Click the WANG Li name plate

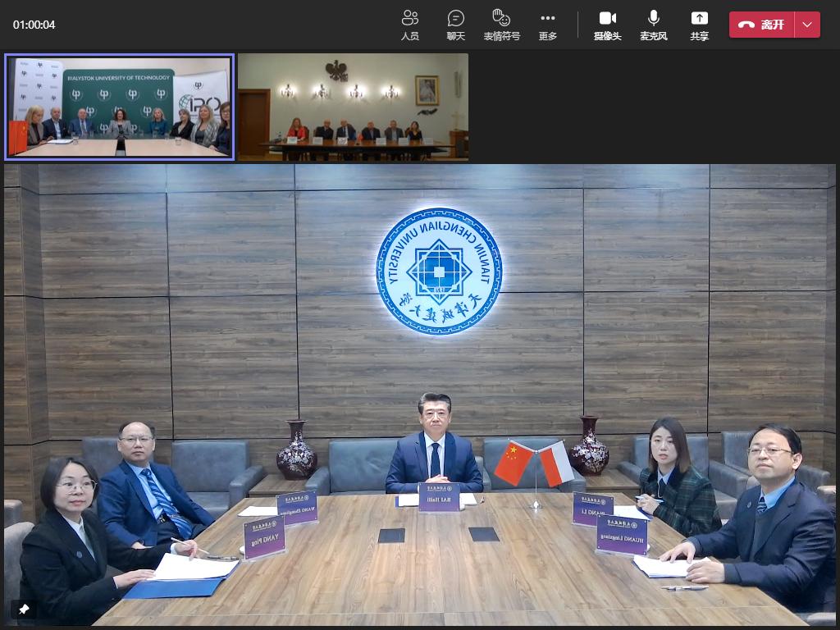click(592, 509)
